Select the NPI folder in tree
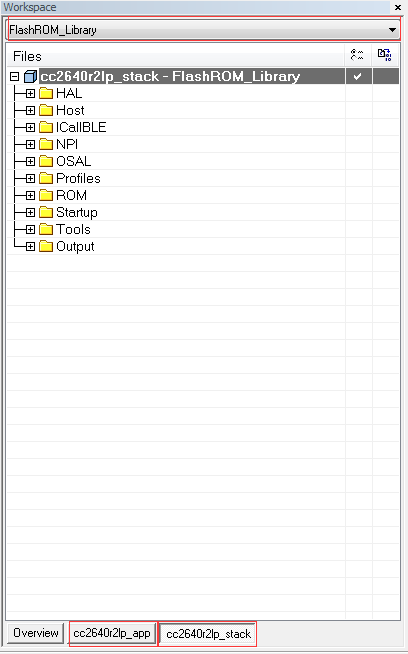Image resolution: width=408 pixels, height=654 pixels. tap(67, 144)
